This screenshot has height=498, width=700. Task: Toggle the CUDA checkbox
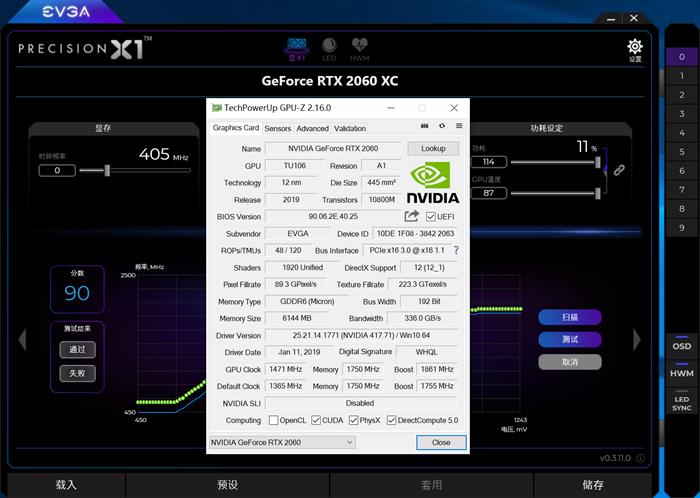316,420
